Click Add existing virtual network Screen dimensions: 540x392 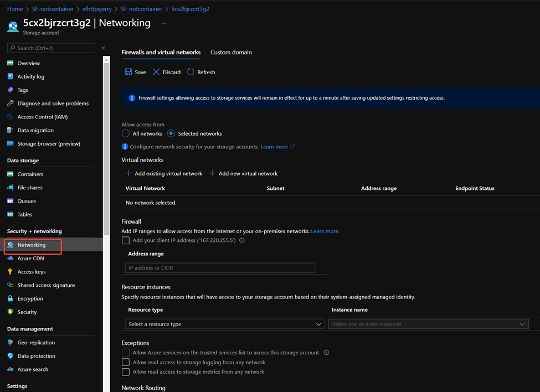click(x=163, y=173)
